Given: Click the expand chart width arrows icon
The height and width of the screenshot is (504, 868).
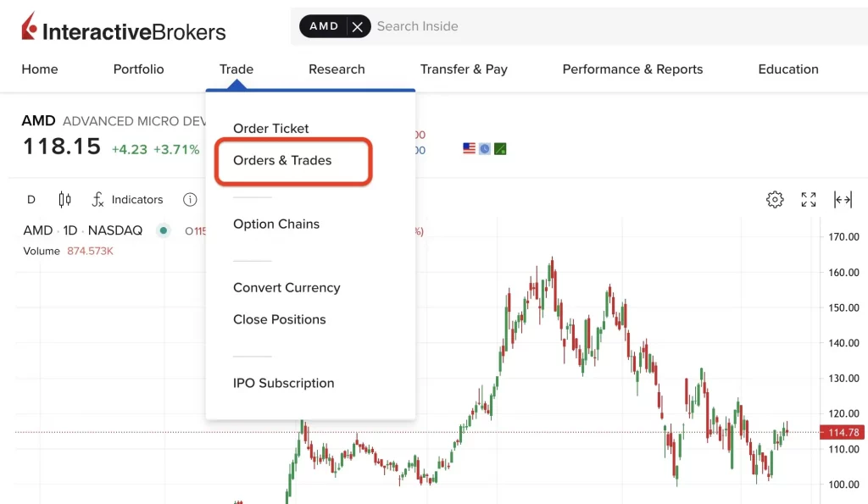Looking at the screenshot, I should click(x=843, y=200).
